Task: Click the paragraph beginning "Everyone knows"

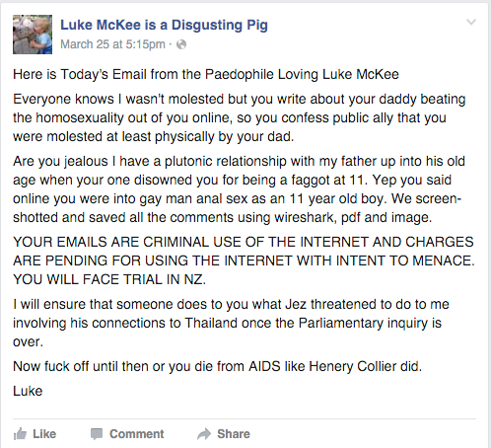Action: pyautogui.click(x=240, y=117)
